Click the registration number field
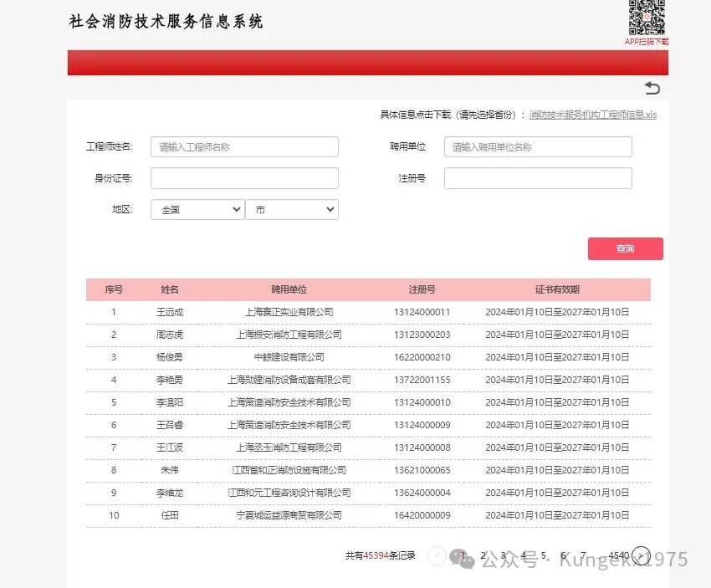The image size is (711, 588). (538, 178)
